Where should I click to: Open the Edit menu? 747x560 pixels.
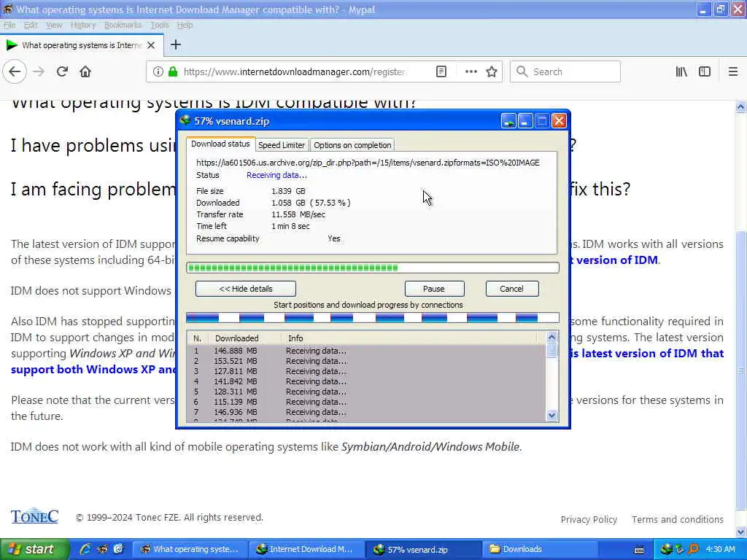31,26
